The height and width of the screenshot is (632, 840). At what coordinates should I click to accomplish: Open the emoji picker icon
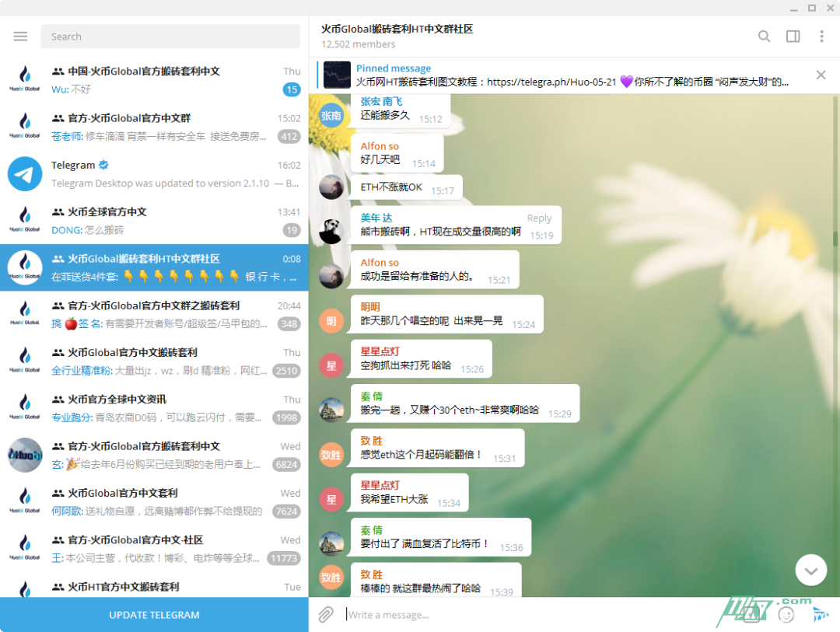coord(786,614)
